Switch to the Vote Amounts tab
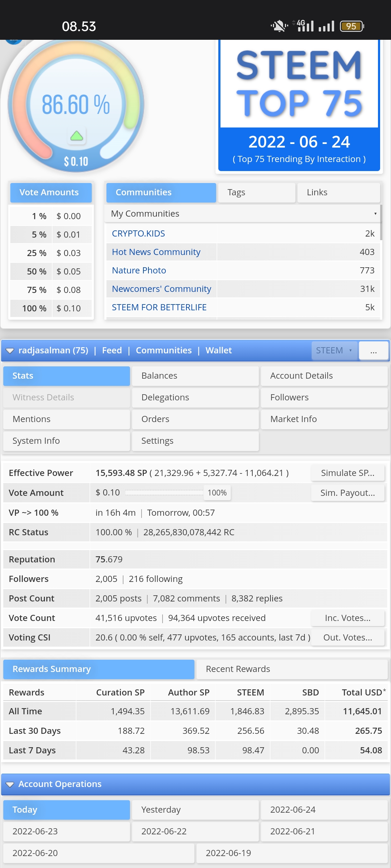This screenshot has height=868, width=391. (x=51, y=192)
